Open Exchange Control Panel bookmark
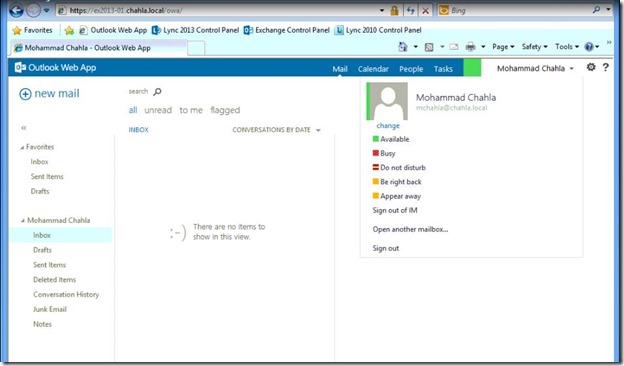The image size is (624, 366). (287, 30)
